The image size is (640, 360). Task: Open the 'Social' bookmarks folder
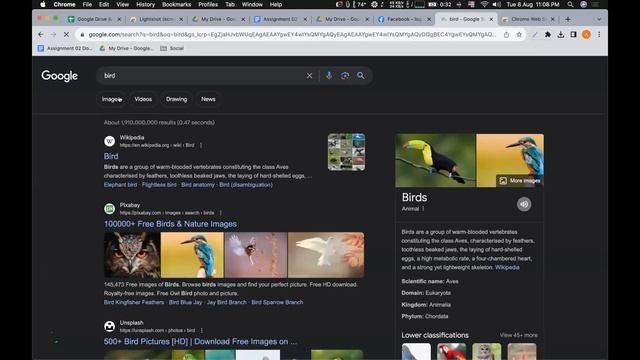(x=172, y=48)
